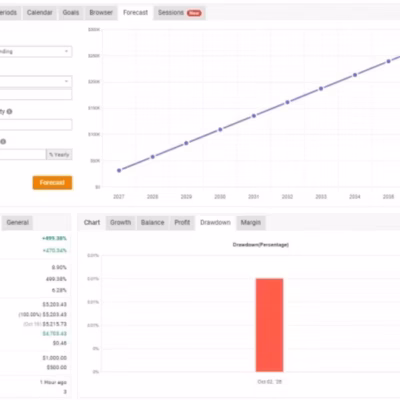The image size is (400, 400).
Task: Focus the input left of % Yearly
Action: pos(23,154)
